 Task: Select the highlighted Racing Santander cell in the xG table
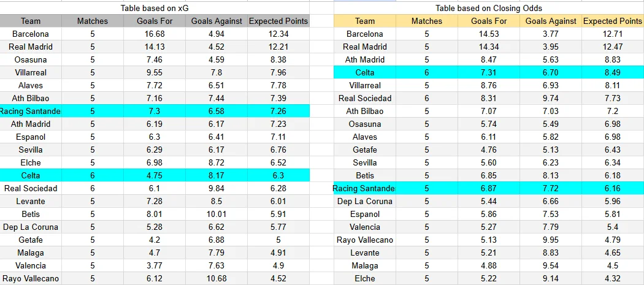coord(31,111)
